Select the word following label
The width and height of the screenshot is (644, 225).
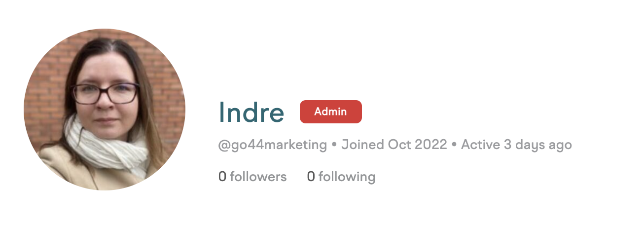pos(347,177)
